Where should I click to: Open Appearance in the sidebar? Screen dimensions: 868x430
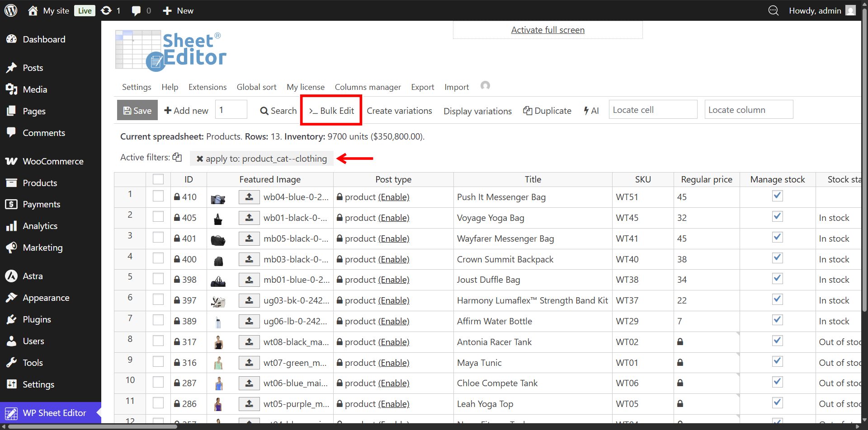[x=46, y=298]
